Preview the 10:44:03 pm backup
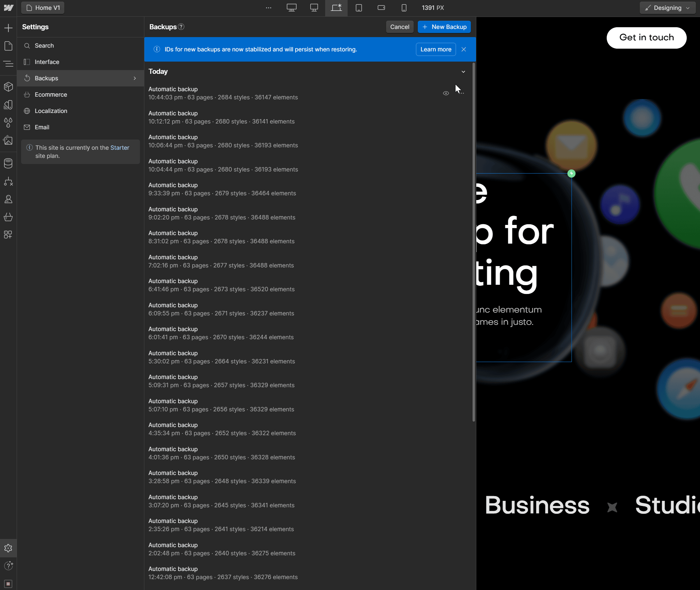 (x=446, y=93)
